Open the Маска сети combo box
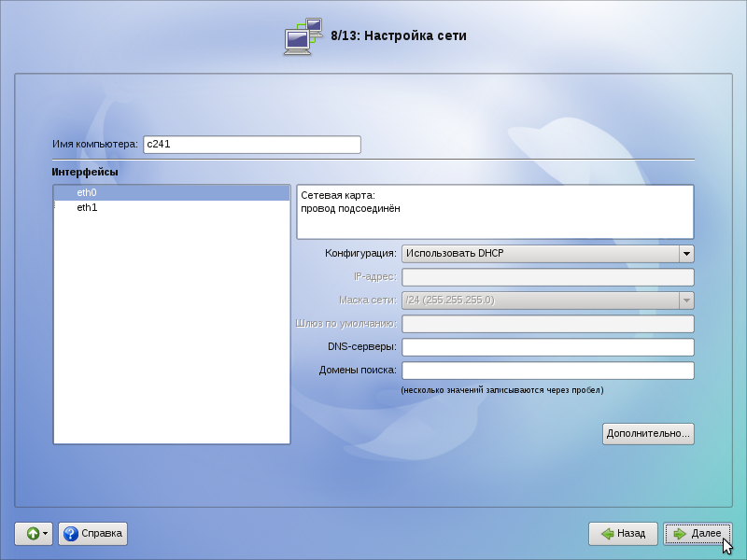 pyautogui.click(x=547, y=301)
